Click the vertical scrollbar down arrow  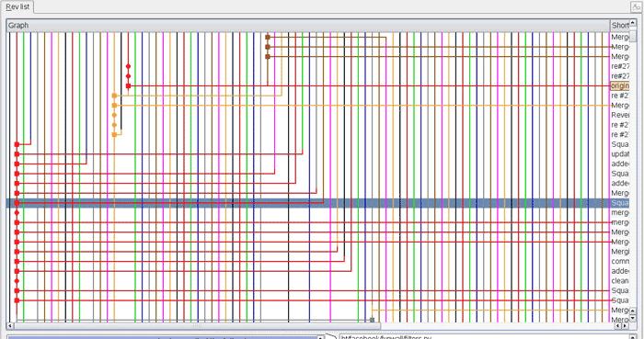click(633, 318)
